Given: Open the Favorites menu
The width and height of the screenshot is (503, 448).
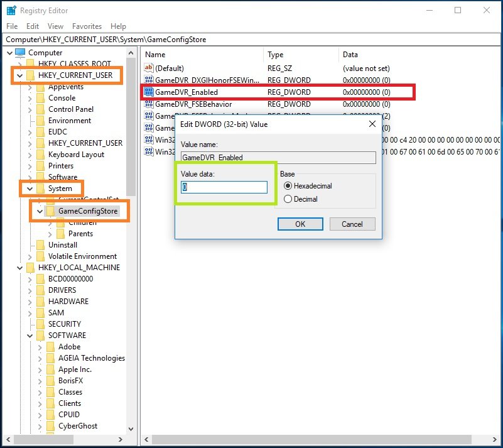Looking at the screenshot, I should tap(87, 26).
